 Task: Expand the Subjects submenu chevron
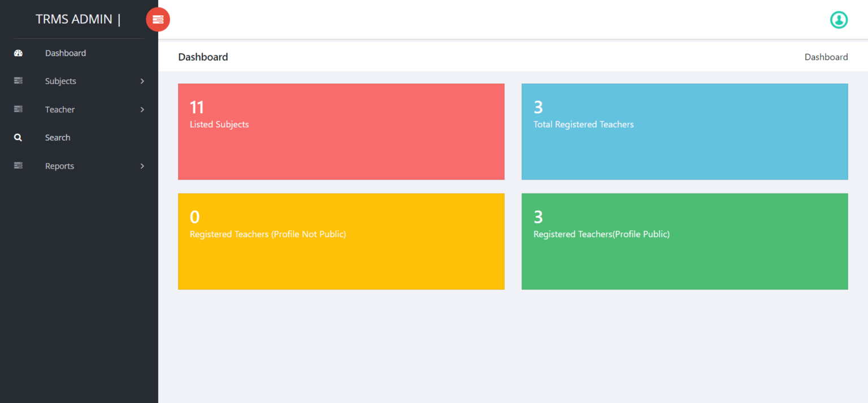click(x=142, y=81)
